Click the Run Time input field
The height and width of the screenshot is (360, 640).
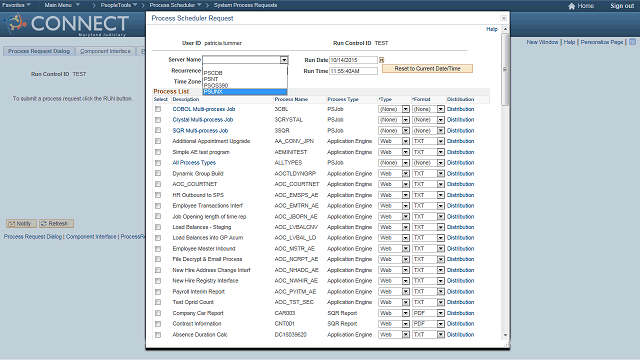pos(353,71)
